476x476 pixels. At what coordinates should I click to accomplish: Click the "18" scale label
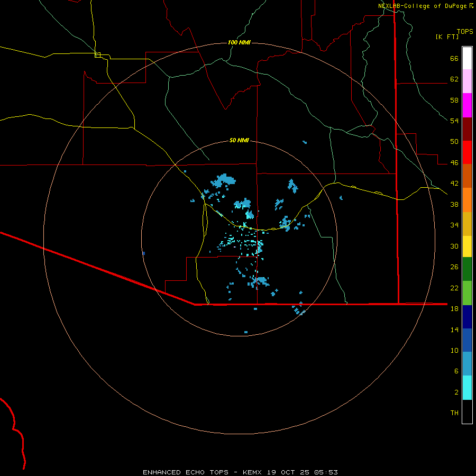pos(454,309)
